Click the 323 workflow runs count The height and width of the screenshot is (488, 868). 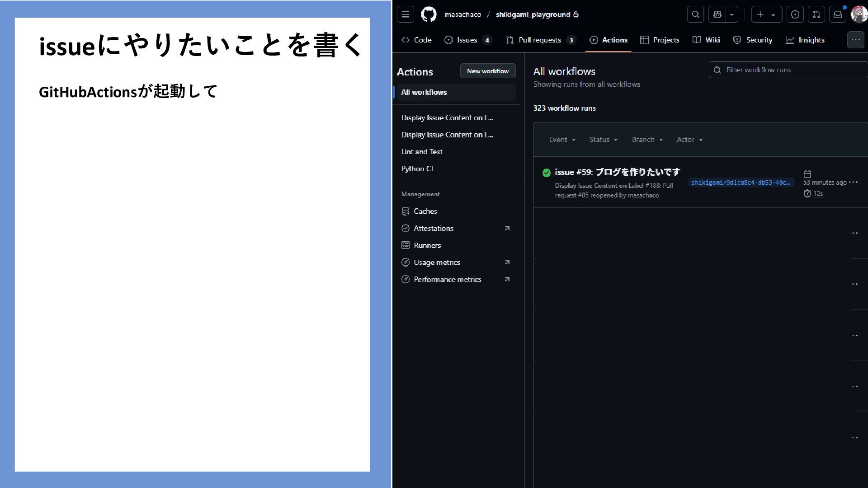tap(564, 108)
